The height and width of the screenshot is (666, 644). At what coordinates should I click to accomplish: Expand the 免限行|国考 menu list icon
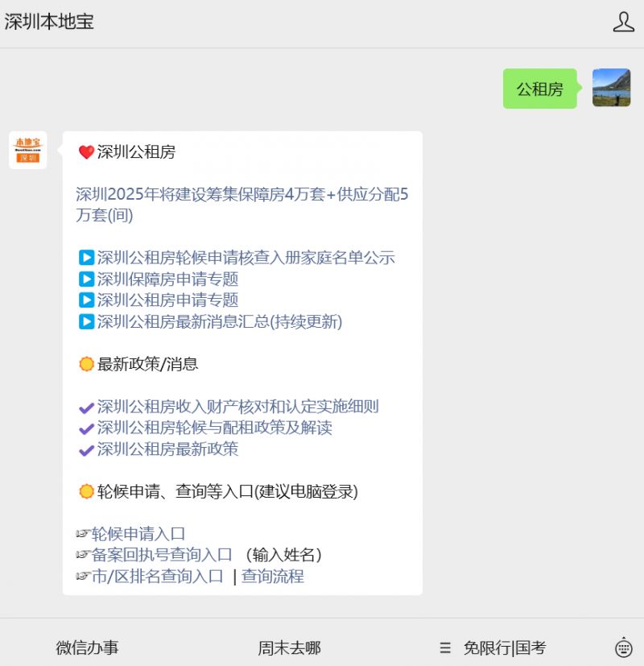coord(445,647)
